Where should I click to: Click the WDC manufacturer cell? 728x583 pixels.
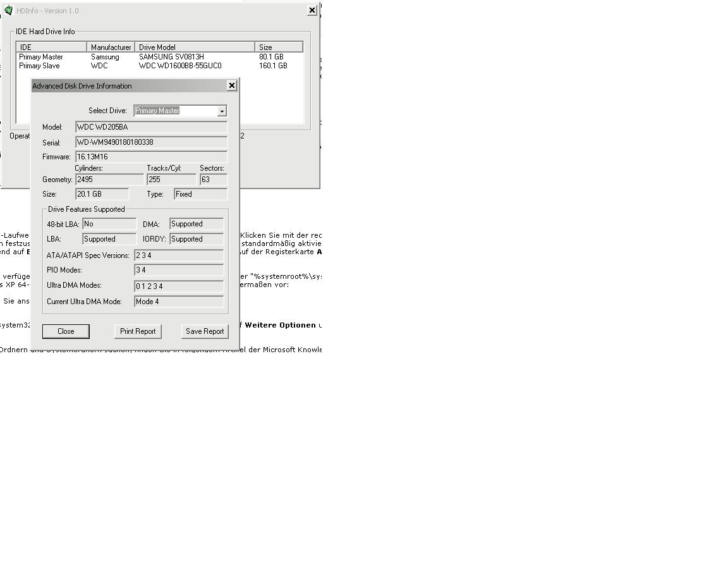click(x=99, y=66)
